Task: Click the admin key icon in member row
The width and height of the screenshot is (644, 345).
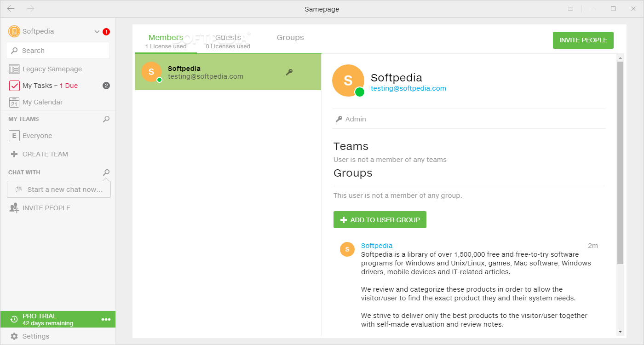Action: (289, 72)
